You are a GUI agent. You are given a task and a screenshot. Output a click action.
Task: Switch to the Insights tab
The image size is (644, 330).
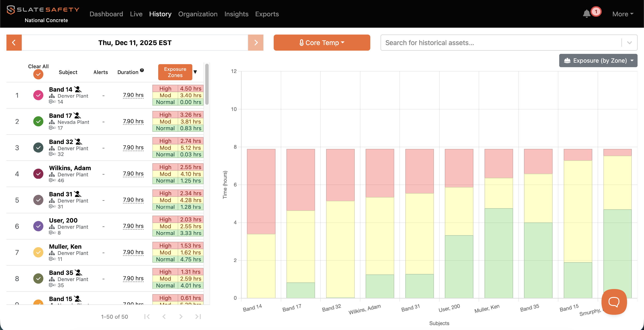click(x=236, y=14)
